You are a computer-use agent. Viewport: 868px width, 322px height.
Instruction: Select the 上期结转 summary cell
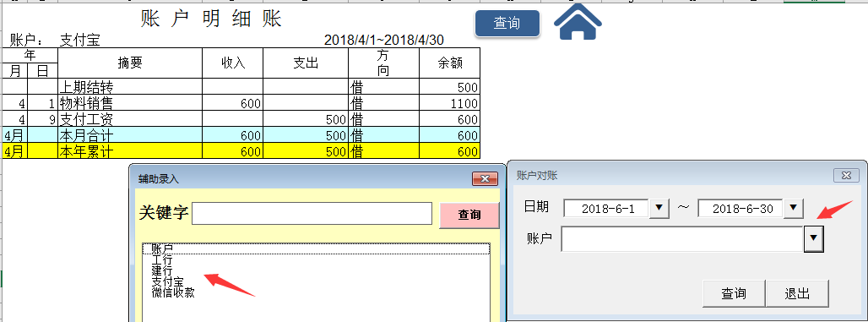click(x=130, y=86)
